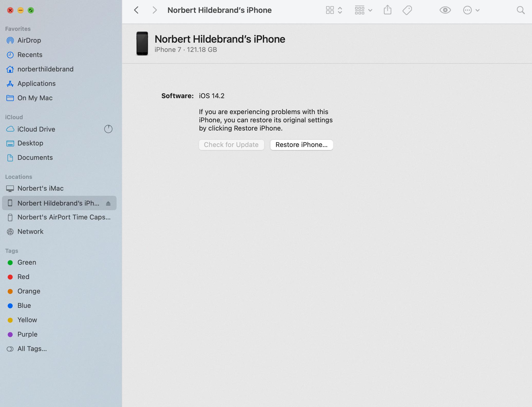This screenshot has width=532, height=407.
Task: Toggle Quick Look preview eye icon
Action: tap(445, 10)
